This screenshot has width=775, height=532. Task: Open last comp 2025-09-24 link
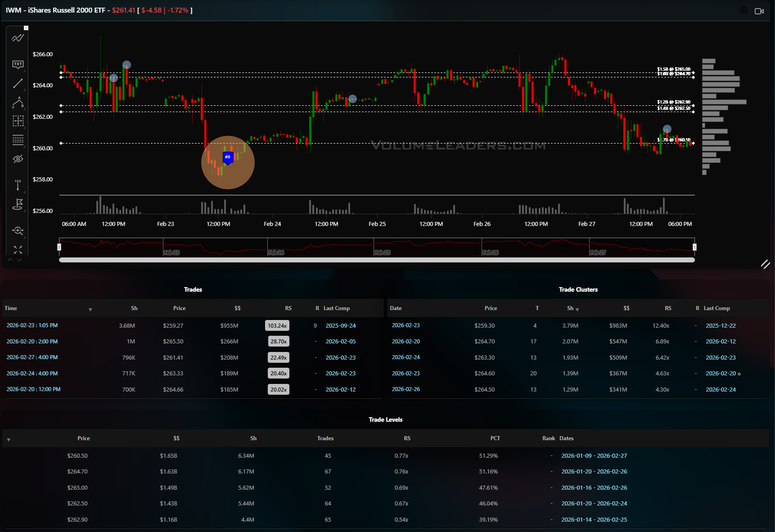pyautogui.click(x=341, y=326)
